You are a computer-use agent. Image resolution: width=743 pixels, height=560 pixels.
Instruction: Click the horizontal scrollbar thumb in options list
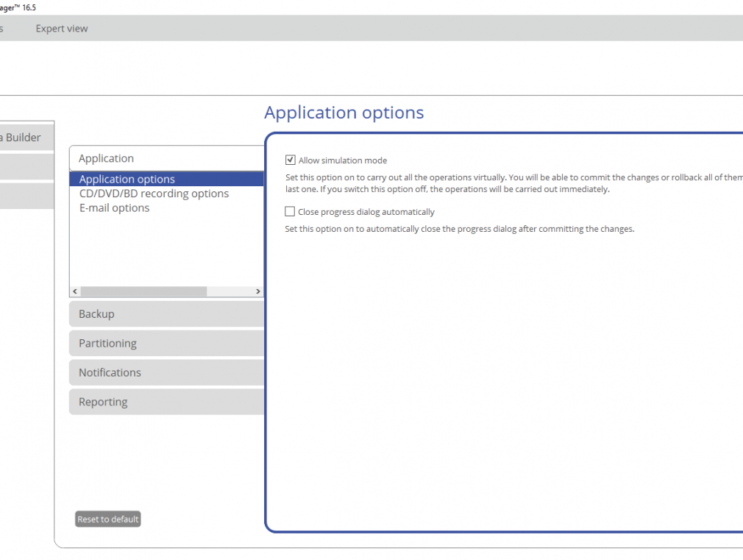143,291
